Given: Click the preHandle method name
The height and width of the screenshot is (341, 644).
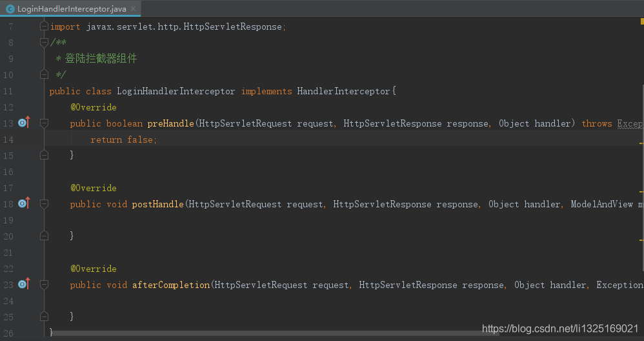Looking at the screenshot, I should coord(170,123).
